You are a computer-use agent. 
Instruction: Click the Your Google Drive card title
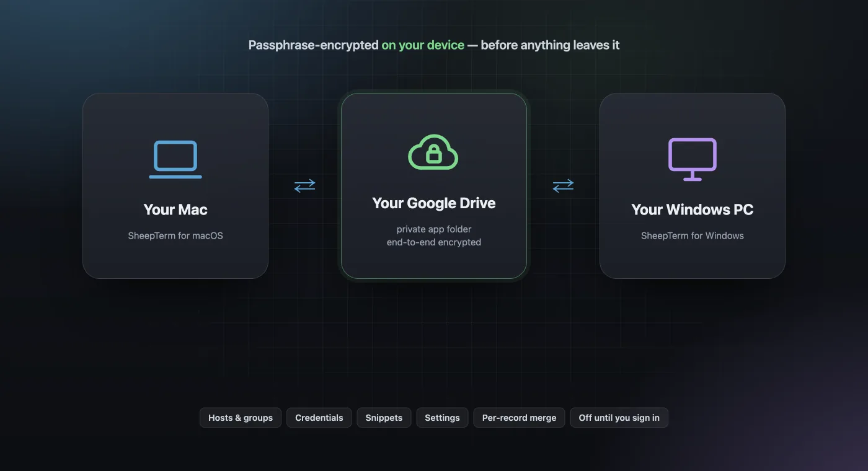pyautogui.click(x=434, y=203)
